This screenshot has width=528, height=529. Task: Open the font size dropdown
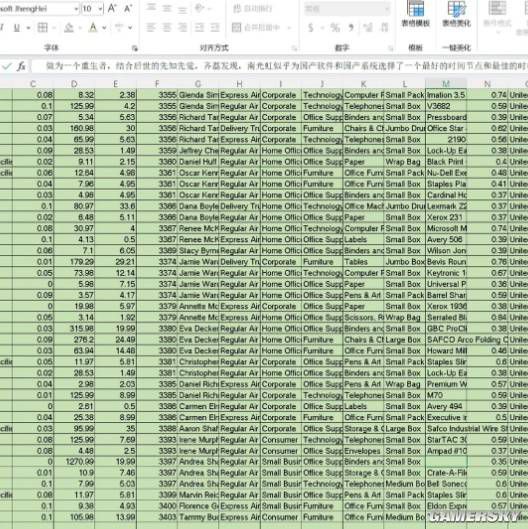[101, 9]
